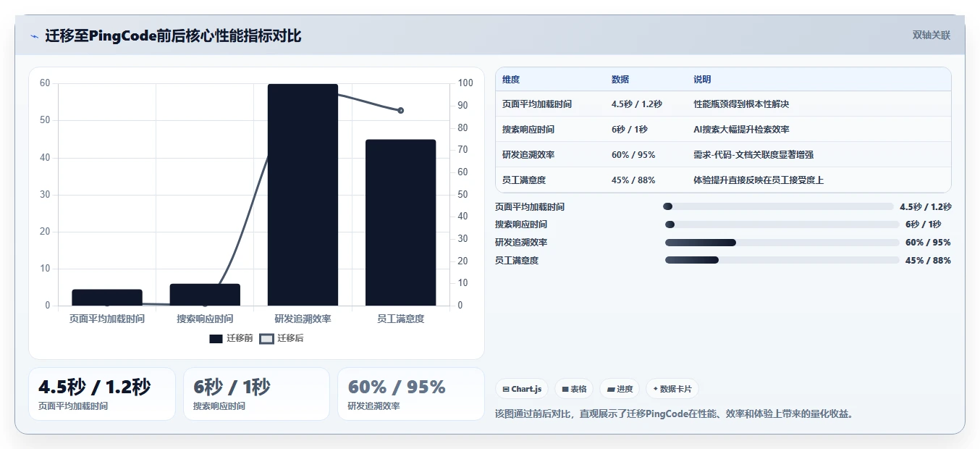The width and height of the screenshot is (980, 449).
Task: Click the 表格 tag
Action: pyautogui.click(x=574, y=389)
